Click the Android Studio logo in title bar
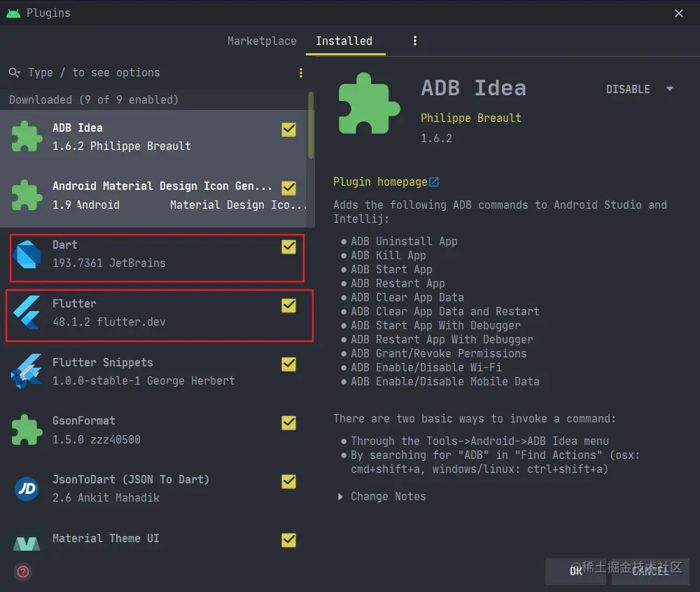 tap(13, 13)
